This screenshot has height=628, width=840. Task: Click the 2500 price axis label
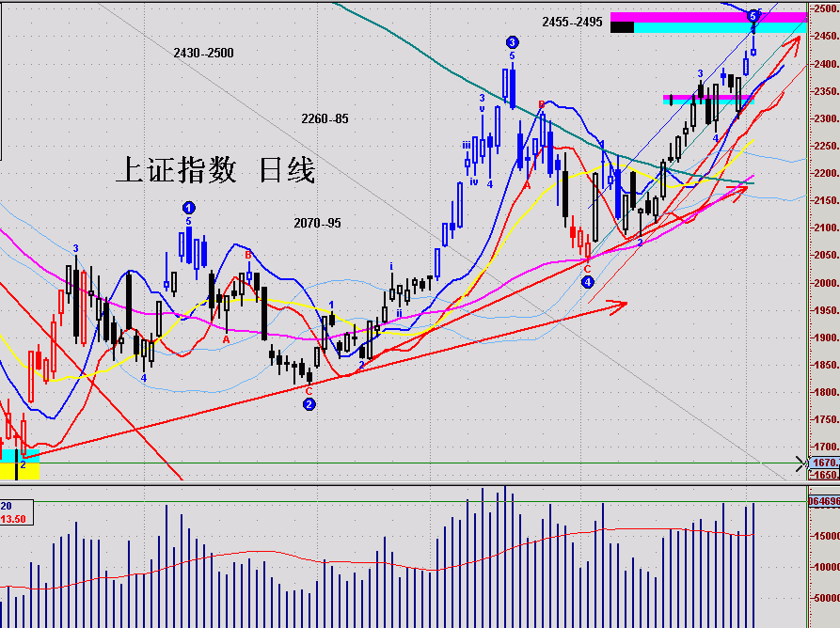click(827, 8)
